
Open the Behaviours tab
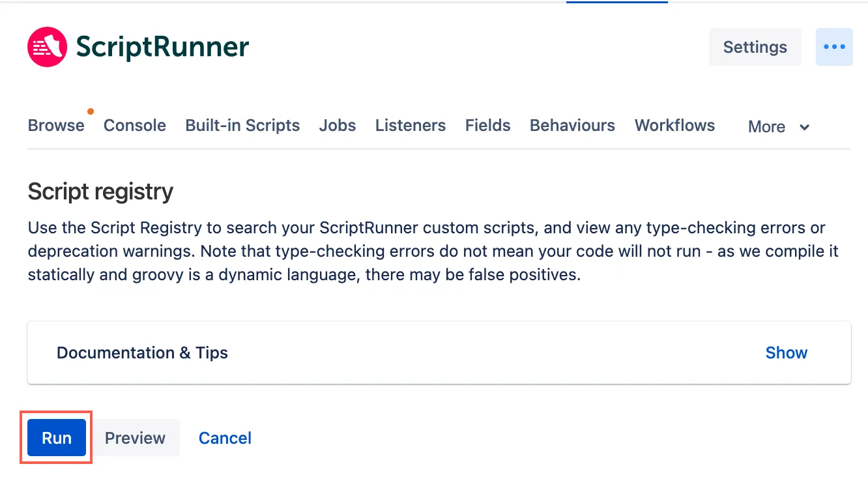pos(572,125)
